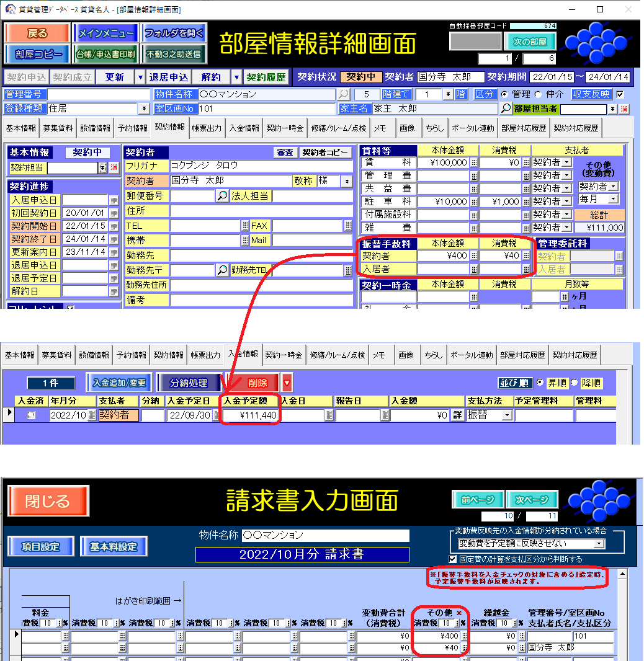Click the search icon beside 郵便番号 field
This screenshot has width=644, height=661.
(x=222, y=196)
